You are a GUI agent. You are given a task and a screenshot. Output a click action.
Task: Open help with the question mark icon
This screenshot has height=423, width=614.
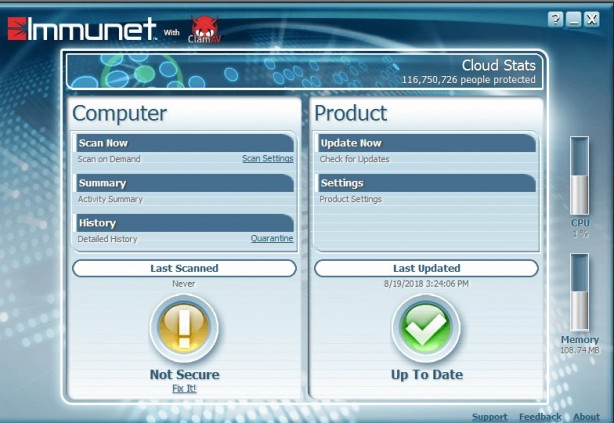click(x=555, y=19)
